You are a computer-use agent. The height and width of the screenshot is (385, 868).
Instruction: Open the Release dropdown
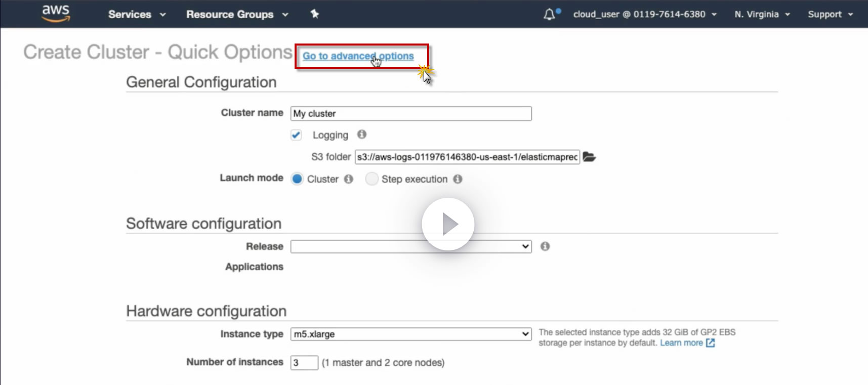[411, 246]
